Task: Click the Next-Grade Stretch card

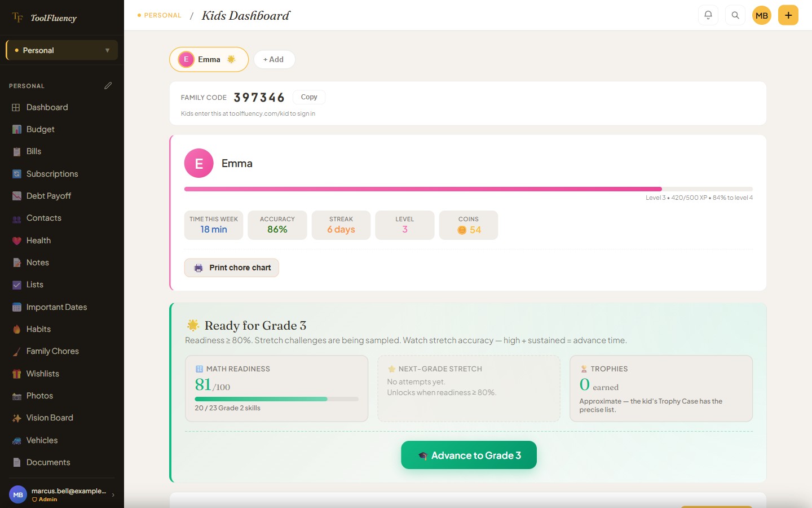Action: pyautogui.click(x=469, y=388)
